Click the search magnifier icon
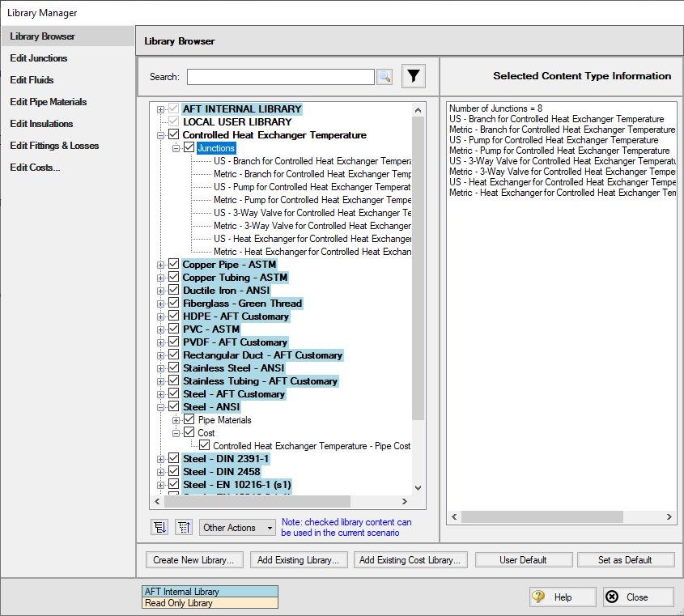The image size is (684, 616). coord(384,77)
